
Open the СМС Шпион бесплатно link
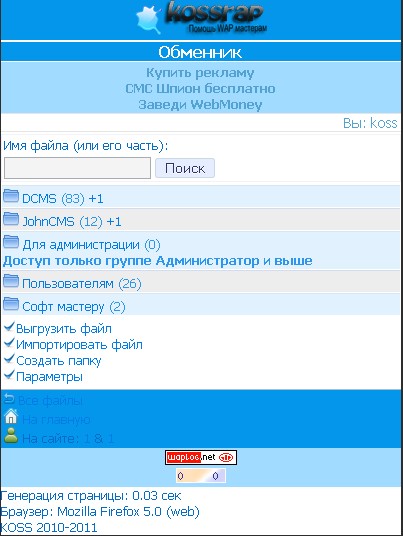[x=200, y=89]
